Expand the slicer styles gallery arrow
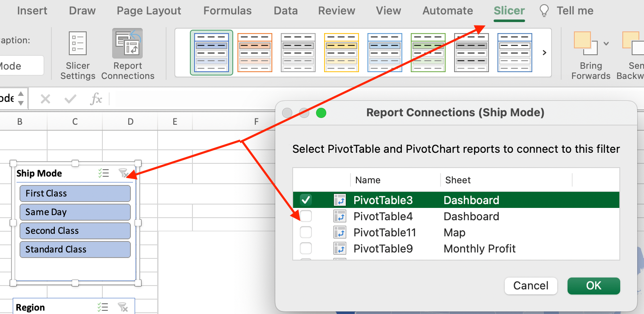The image size is (644, 314). tap(544, 53)
